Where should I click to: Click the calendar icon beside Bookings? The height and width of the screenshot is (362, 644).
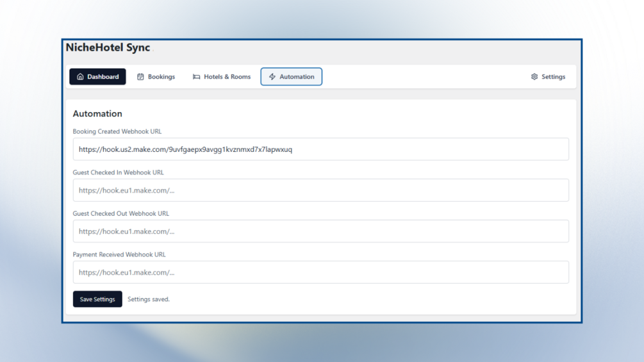point(140,77)
